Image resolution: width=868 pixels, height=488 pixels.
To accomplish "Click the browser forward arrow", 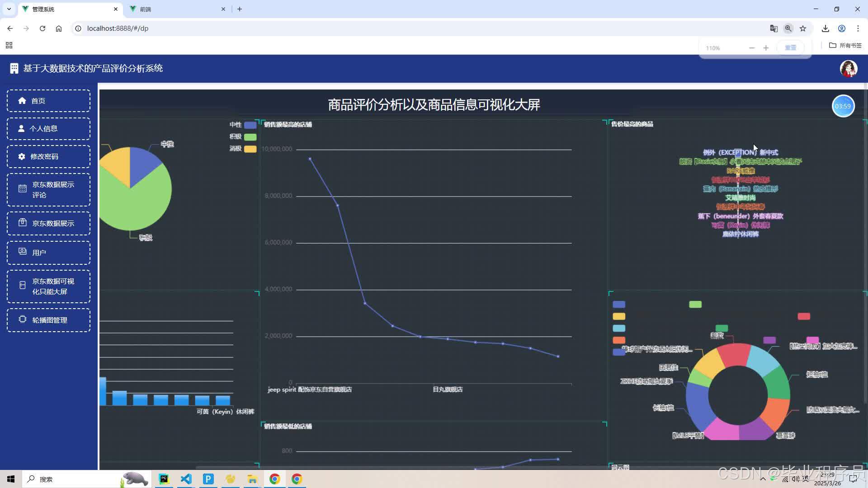I will pos(26,28).
